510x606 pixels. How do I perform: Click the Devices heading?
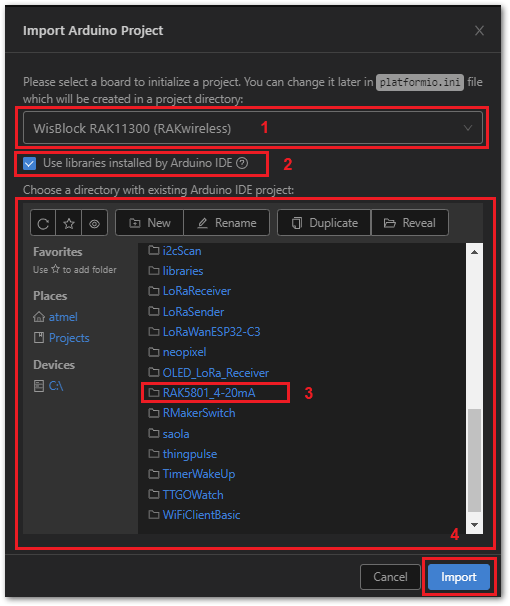(54, 365)
